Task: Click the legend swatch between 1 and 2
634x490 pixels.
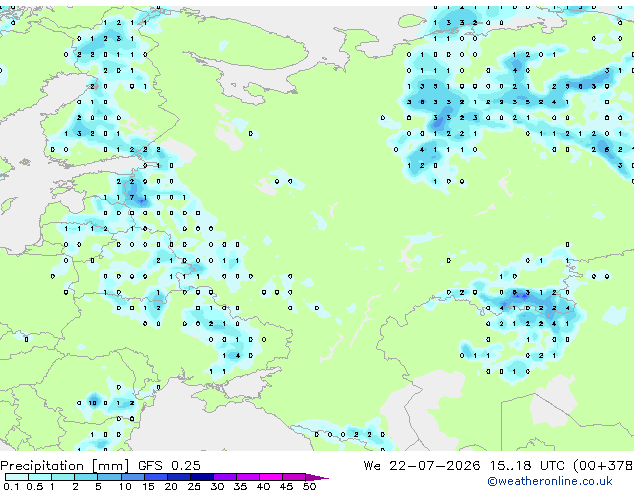Action: pyautogui.click(x=63, y=477)
